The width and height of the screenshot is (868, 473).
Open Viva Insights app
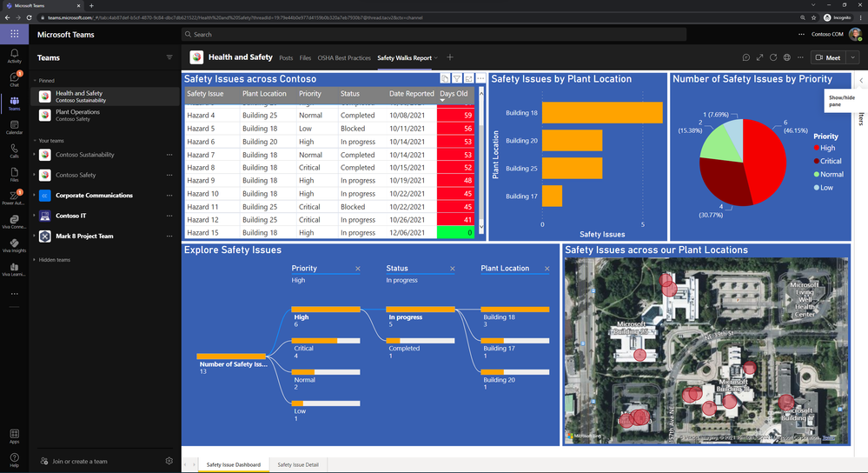click(15, 246)
